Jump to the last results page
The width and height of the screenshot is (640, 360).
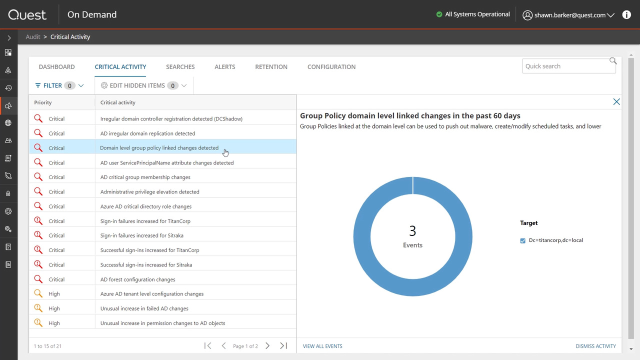tap(284, 346)
